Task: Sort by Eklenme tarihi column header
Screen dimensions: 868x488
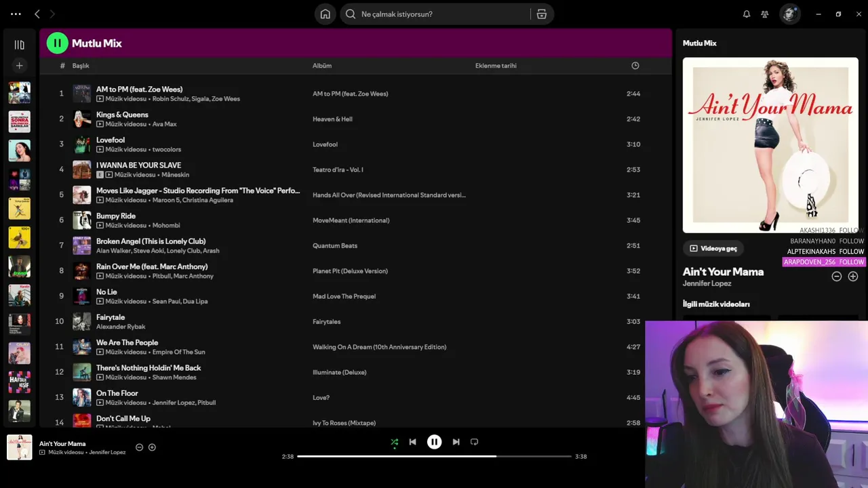Action: click(496, 66)
